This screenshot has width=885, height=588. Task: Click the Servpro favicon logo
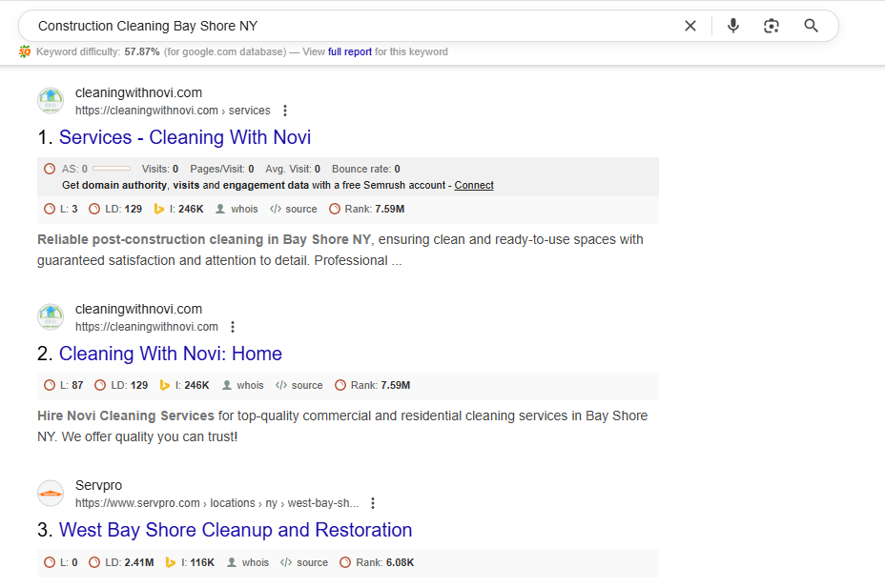pos(51,494)
